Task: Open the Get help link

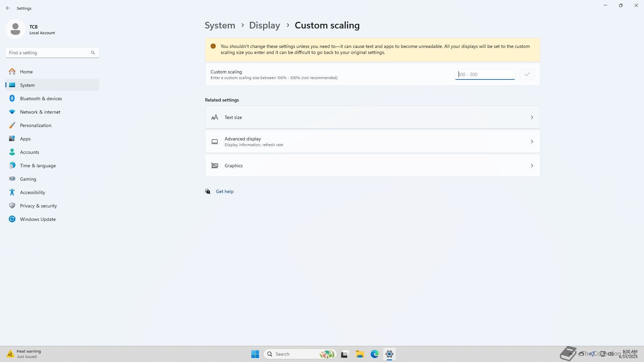Action: 224,191
